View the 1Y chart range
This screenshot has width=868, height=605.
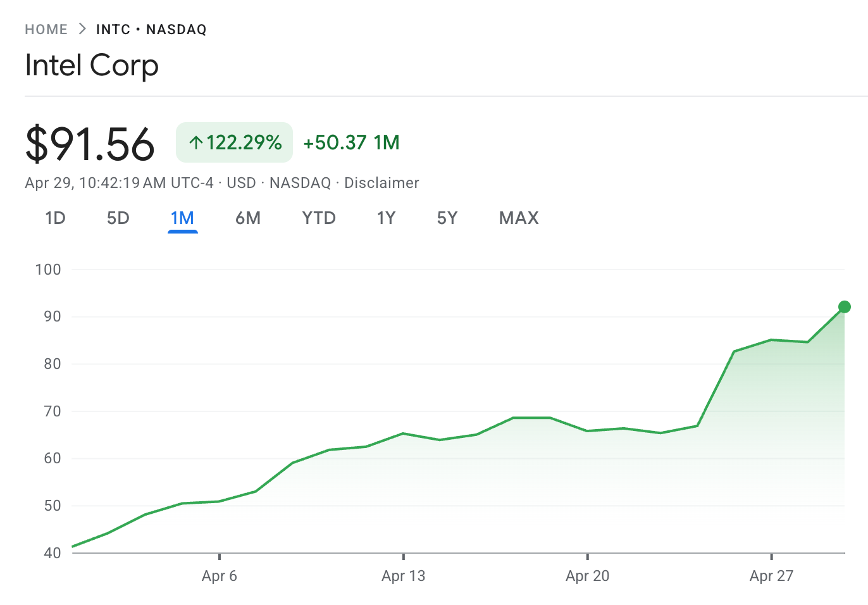[x=386, y=218]
